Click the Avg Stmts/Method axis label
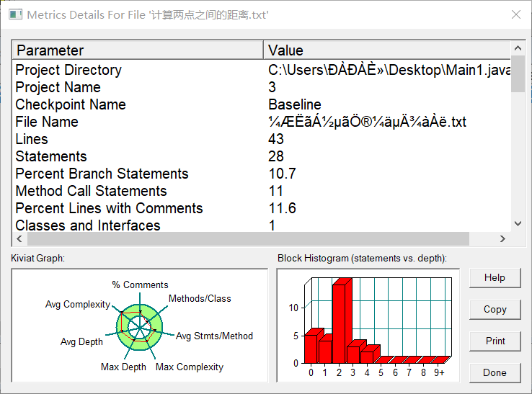Image resolution: width=532 pixels, height=394 pixels. coord(214,336)
